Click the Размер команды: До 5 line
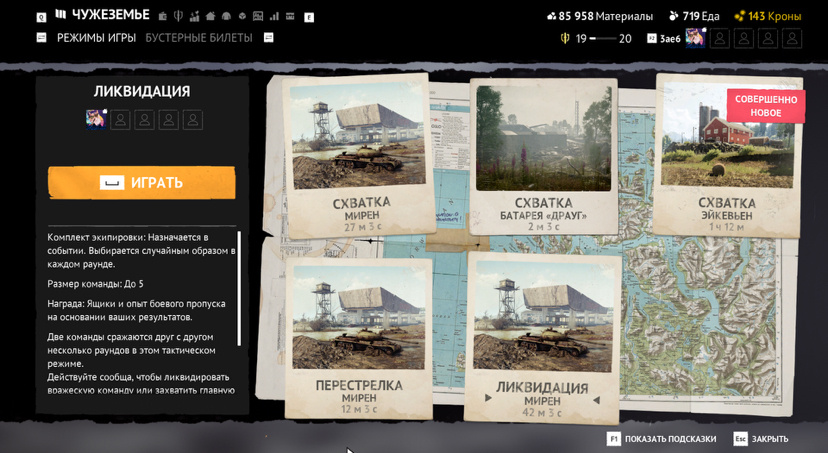This screenshot has width=828, height=453. click(x=95, y=284)
